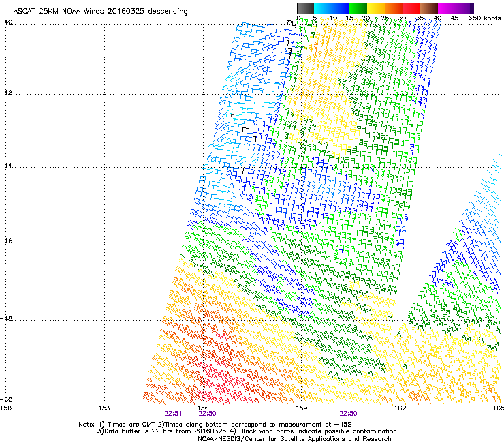
Task: Click the '30' legend label
Action: pos(402,18)
